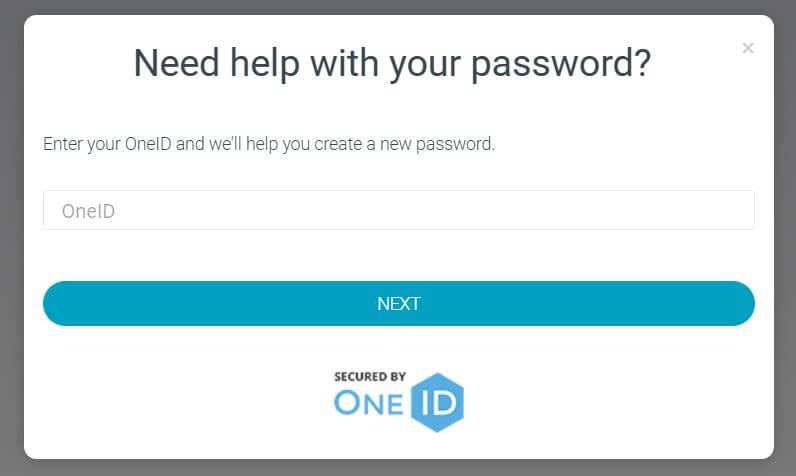796x476 pixels.
Task: Click "new password" in the instruction sentence
Action: (437, 145)
